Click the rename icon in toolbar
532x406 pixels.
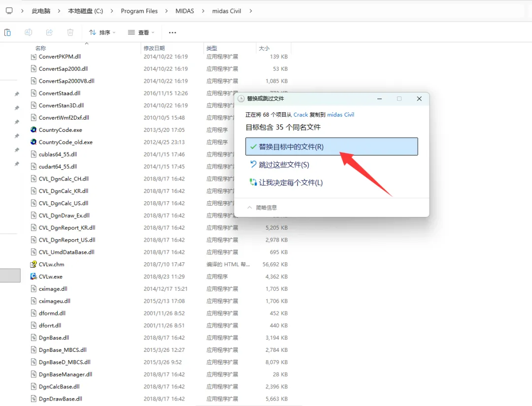coord(29,32)
